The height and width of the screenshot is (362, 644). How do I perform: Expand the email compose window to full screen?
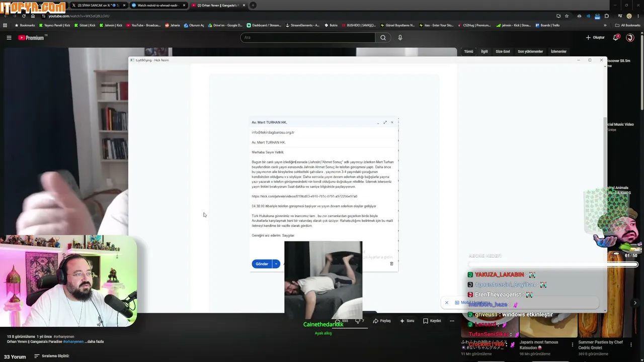[x=385, y=122]
